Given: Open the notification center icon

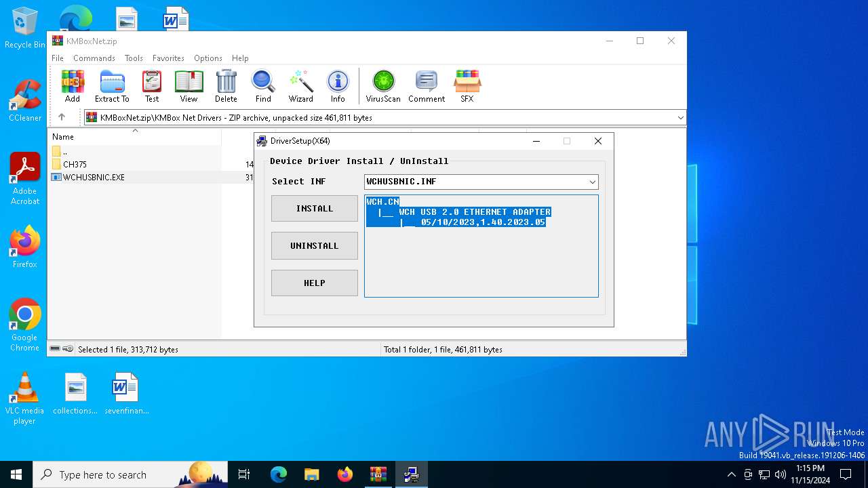Looking at the screenshot, I should (x=846, y=474).
